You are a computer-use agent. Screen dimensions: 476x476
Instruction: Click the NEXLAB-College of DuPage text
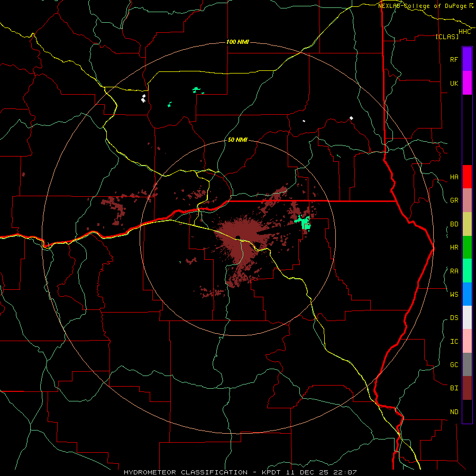(422, 6)
